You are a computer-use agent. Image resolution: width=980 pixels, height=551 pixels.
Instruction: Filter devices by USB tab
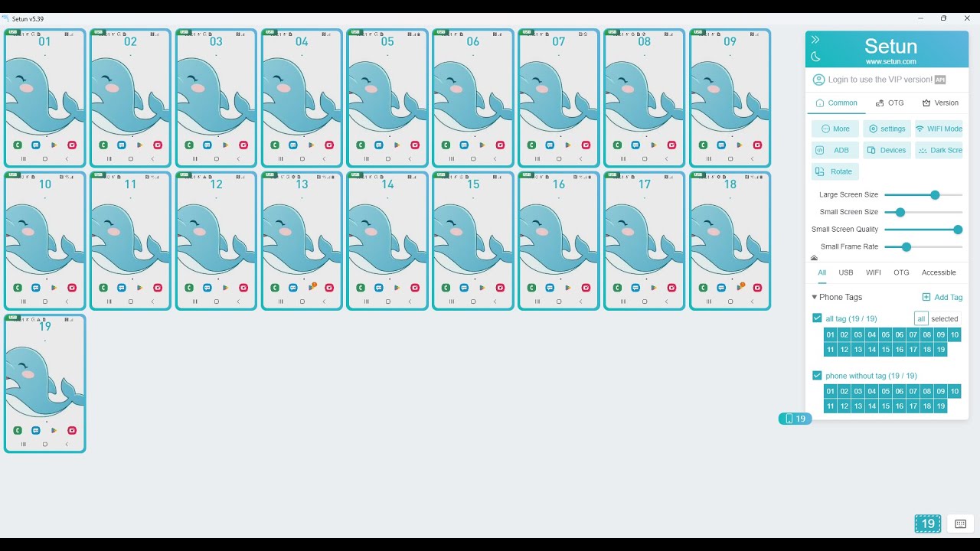coord(845,272)
